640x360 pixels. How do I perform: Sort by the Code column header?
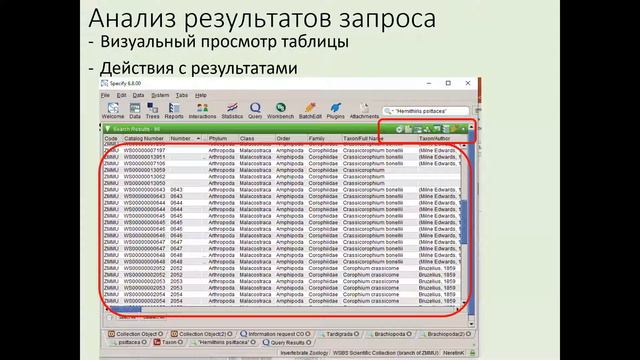[x=113, y=139]
